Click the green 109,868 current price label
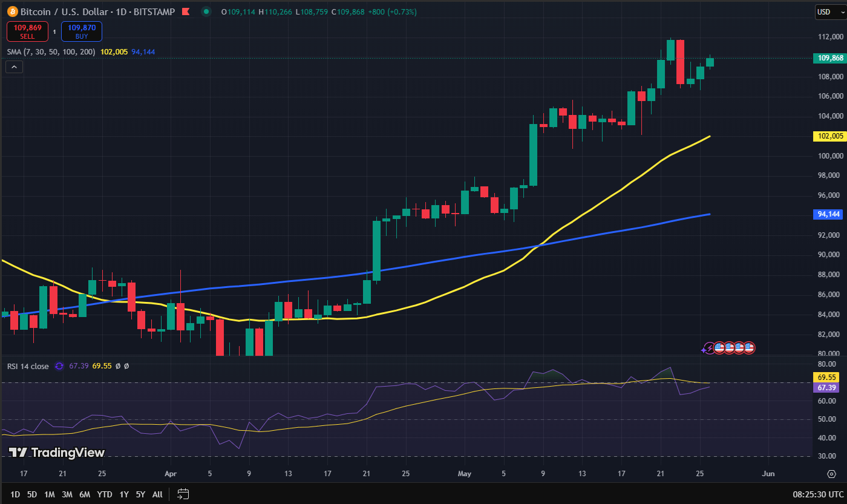 coord(829,58)
